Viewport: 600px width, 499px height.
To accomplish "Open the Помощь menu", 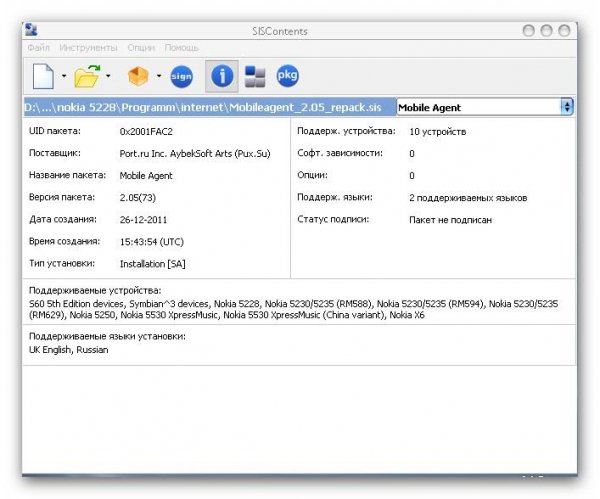I will [181, 48].
